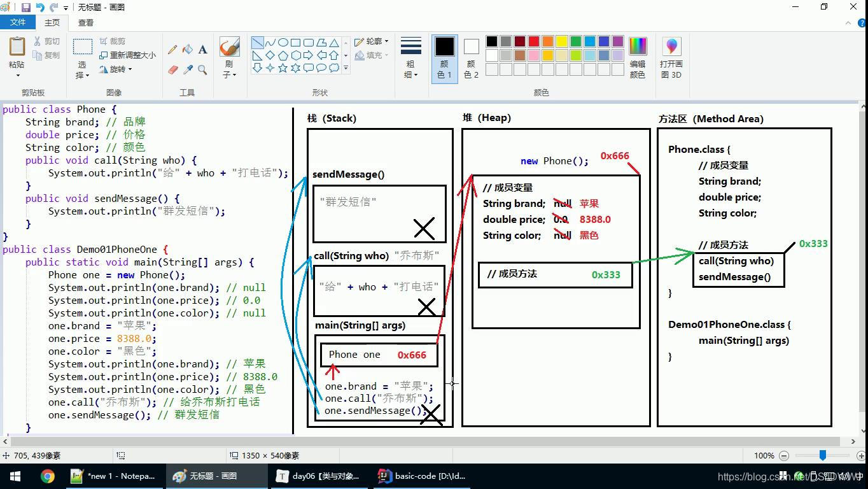Choose the Six-point star shape
Image resolution: width=868 pixels, height=489 pixels.
[x=295, y=68]
